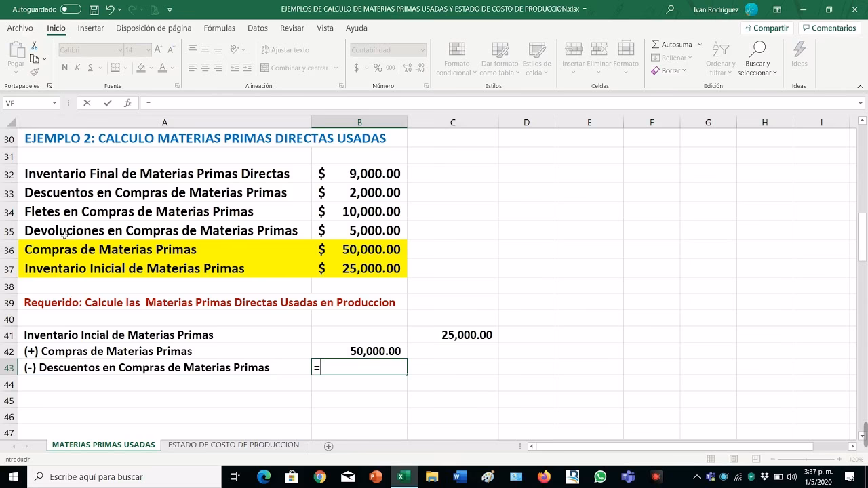Open Formato condicional icon

pyautogui.click(x=457, y=50)
